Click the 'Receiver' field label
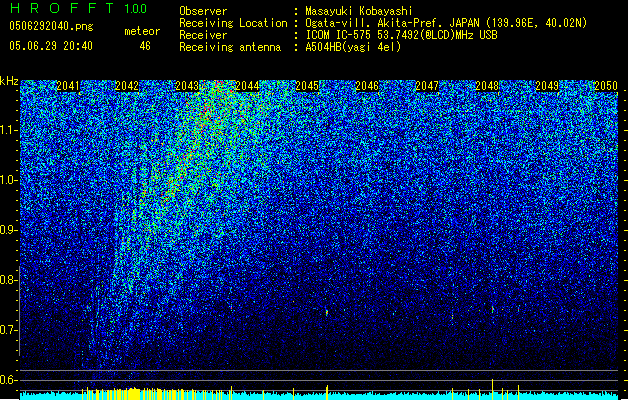 pyautogui.click(x=203, y=35)
